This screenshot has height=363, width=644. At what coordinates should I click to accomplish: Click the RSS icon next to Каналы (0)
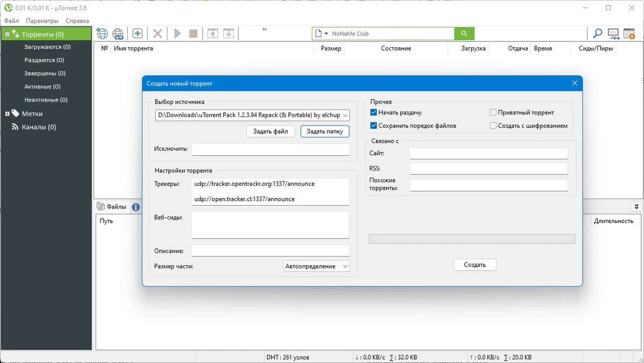pos(16,127)
